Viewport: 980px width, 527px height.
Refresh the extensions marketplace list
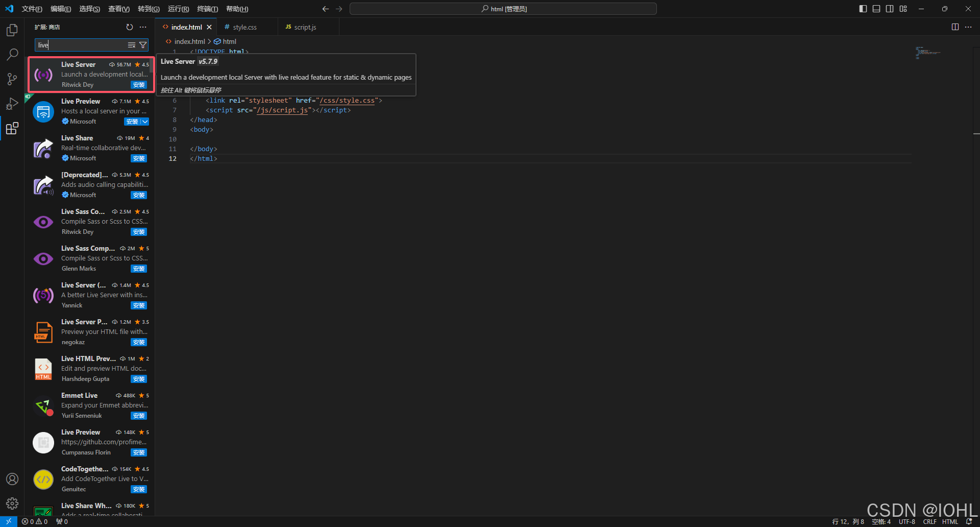click(x=130, y=27)
